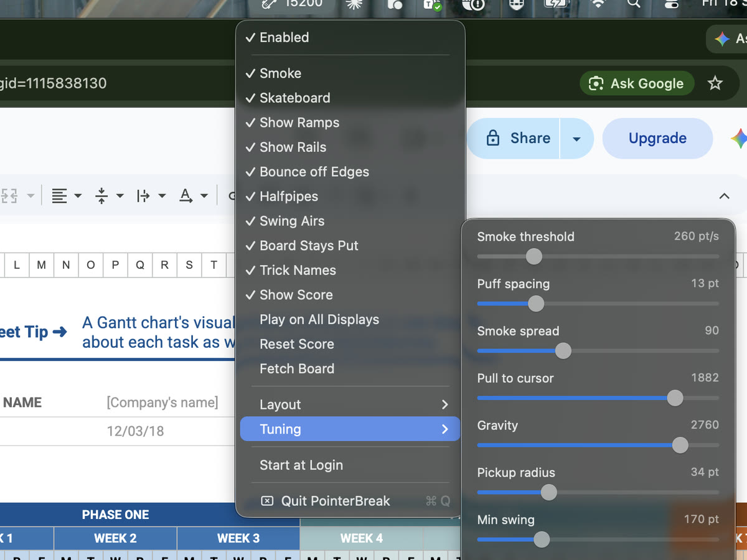Screen dimensions: 747x560
Task: Click the text rotation icon
Action: [x=186, y=196]
